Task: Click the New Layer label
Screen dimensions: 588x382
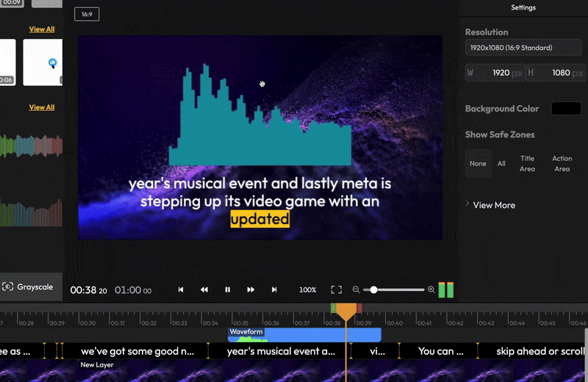Action: [x=97, y=365]
